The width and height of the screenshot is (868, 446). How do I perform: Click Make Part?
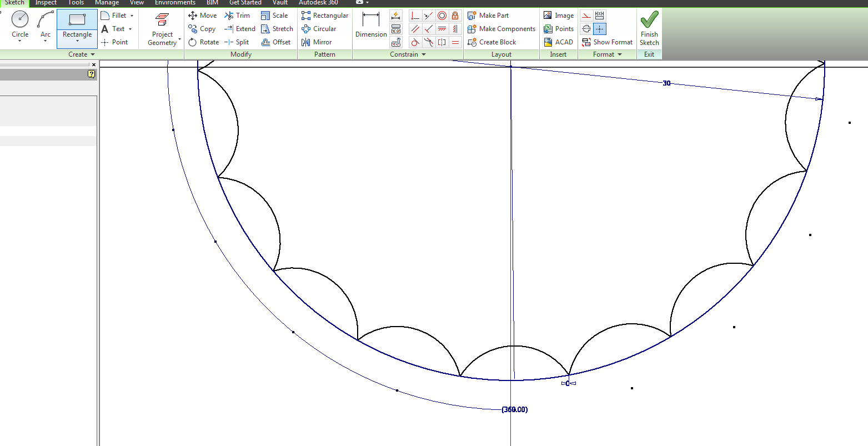point(488,16)
